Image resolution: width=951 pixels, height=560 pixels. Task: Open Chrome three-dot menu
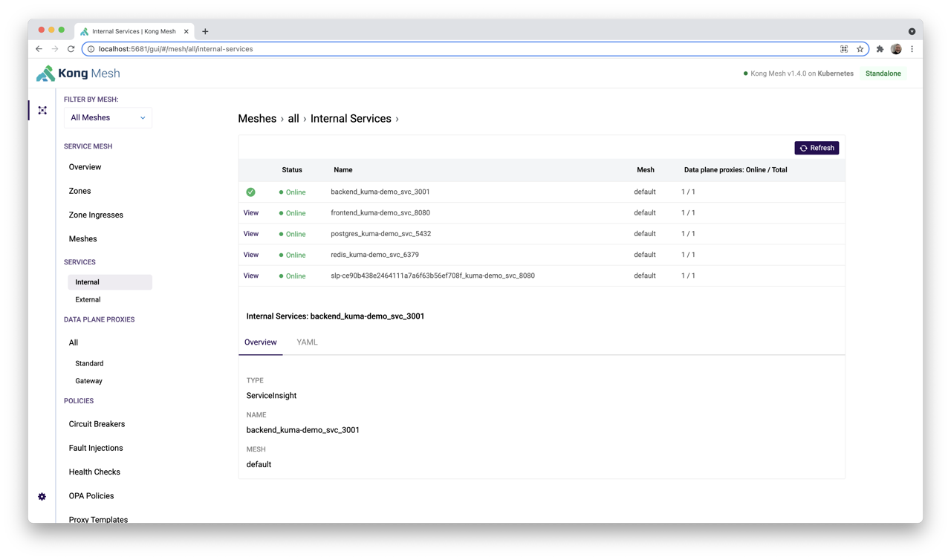pyautogui.click(x=912, y=49)
